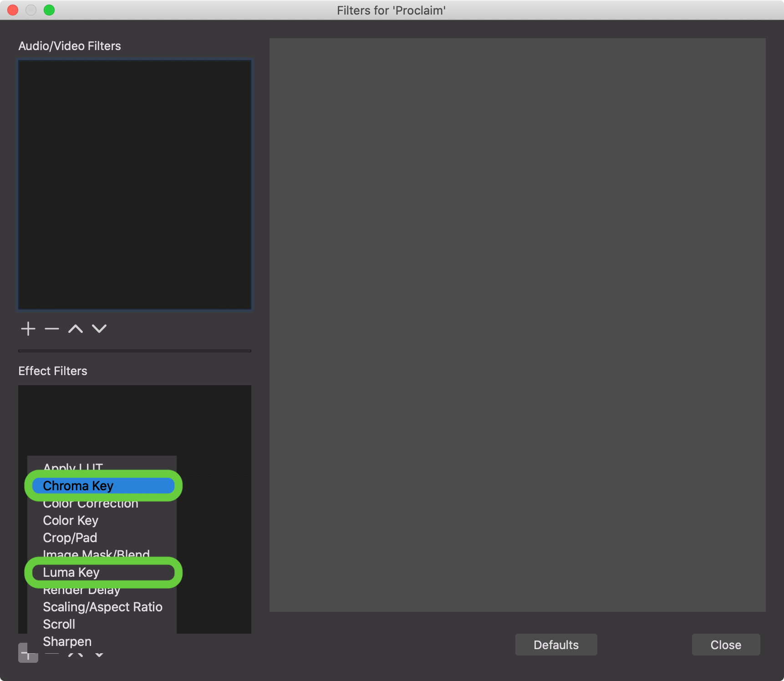Click the green zoom window button
784x681 pixels.
click(49, 10)
